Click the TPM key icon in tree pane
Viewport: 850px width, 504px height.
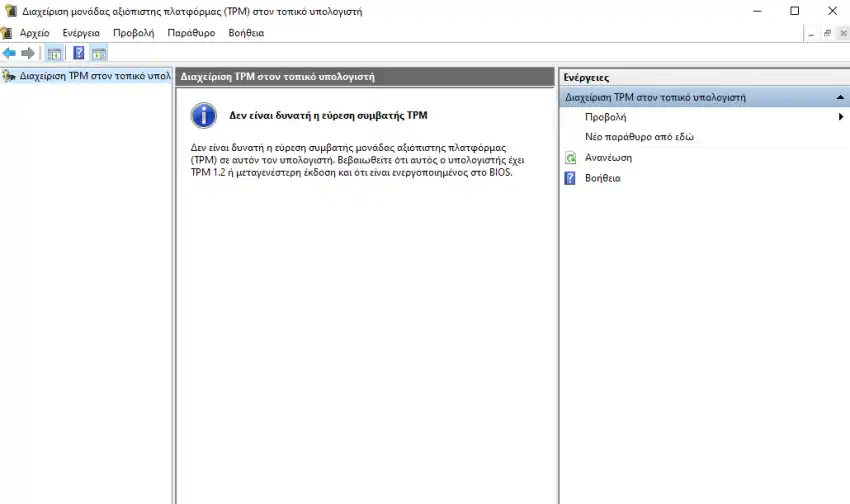pyautogui.click(x=9, y=76)
